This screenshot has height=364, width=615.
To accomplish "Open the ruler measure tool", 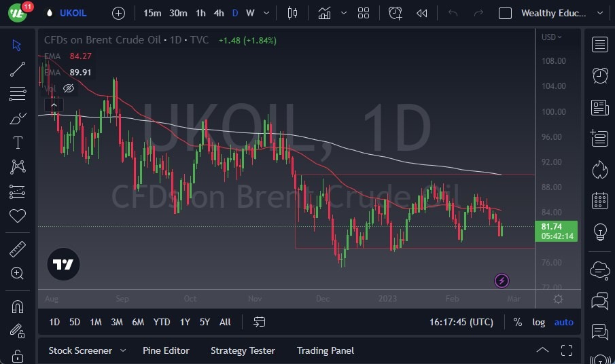I will click(x=18, y=249).
